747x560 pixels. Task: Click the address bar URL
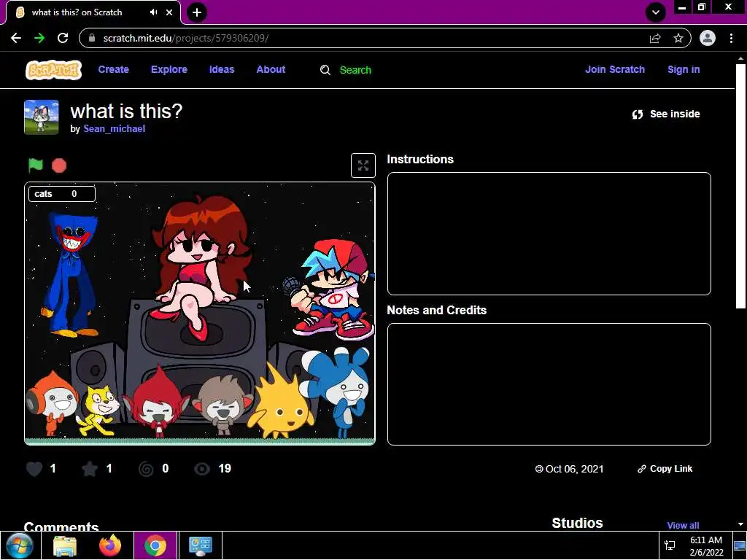point(186,38)
